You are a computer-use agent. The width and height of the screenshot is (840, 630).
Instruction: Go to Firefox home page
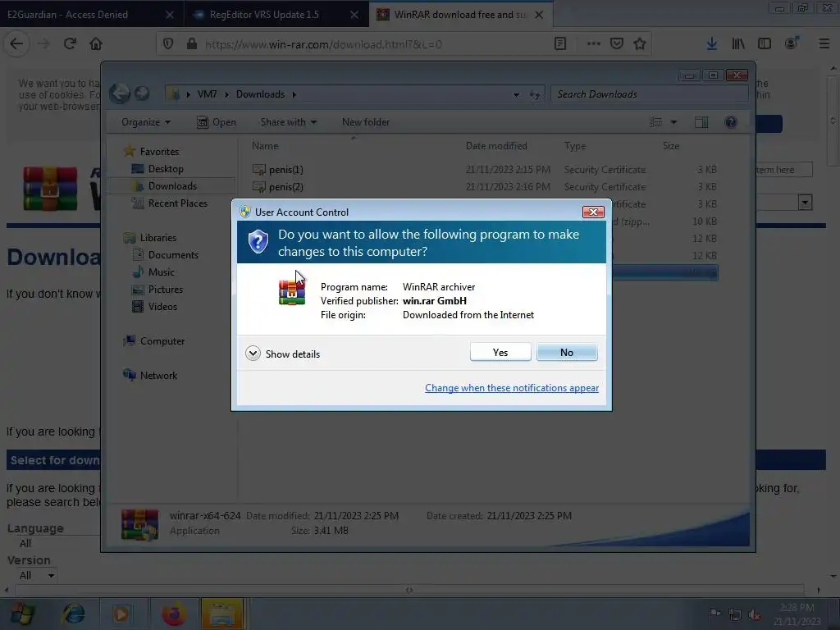point(96,44)
